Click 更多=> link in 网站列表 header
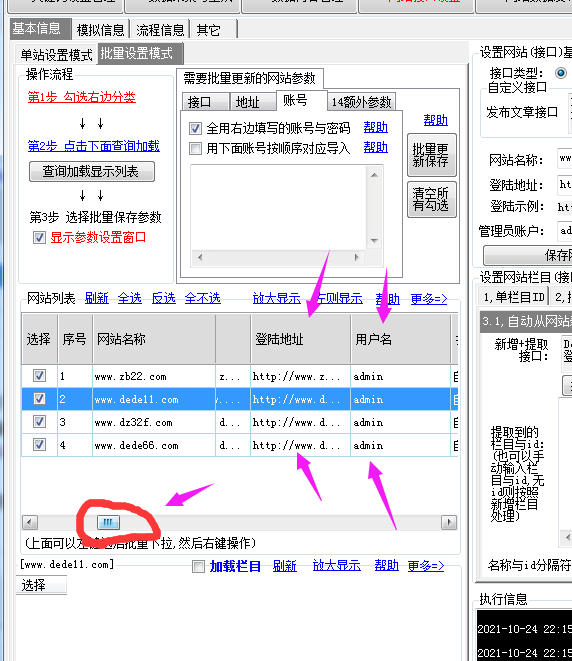 [429, 299]
